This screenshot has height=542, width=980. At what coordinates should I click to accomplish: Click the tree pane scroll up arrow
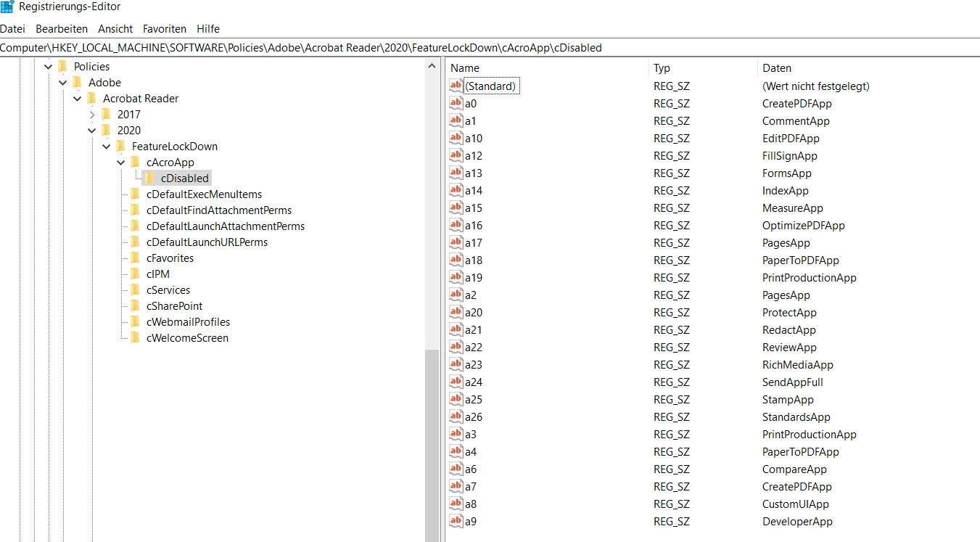pyautogui.click(x=432, y=66)
